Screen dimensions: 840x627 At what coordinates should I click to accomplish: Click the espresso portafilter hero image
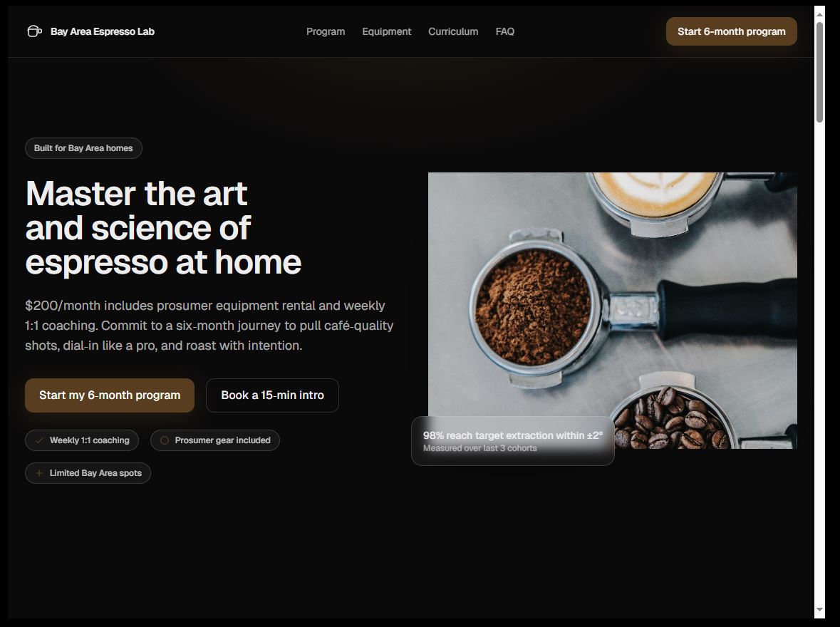(612, 310)
